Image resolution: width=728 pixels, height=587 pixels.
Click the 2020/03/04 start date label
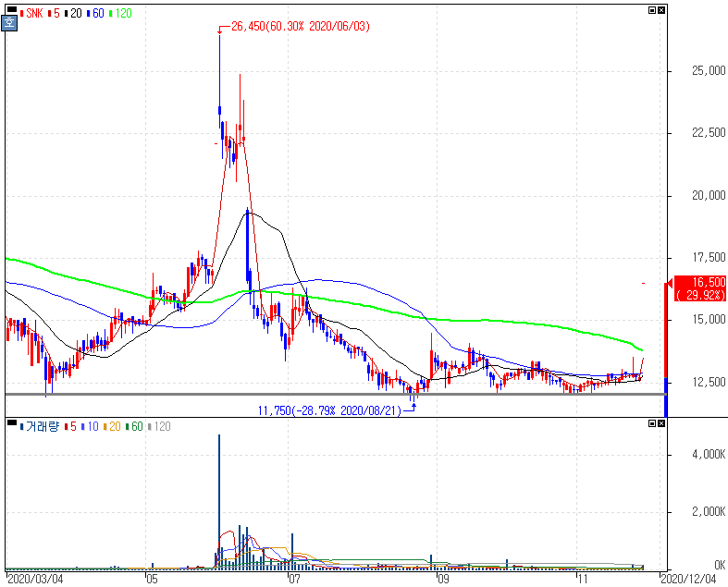coord(35,579)
